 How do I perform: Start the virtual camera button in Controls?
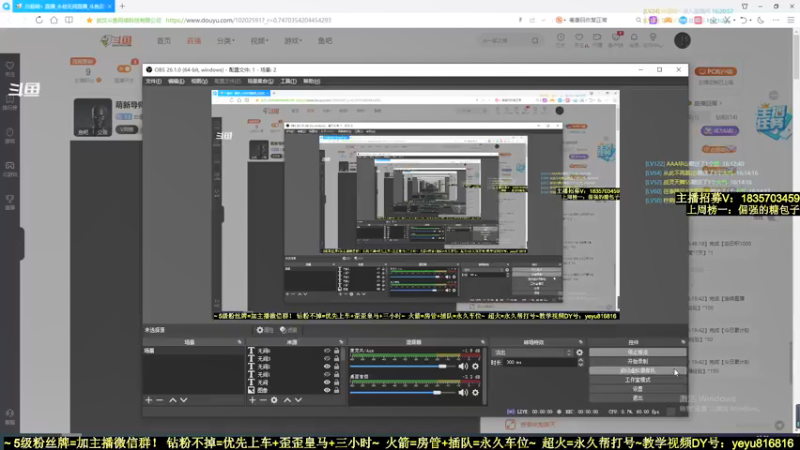point(637,370)
